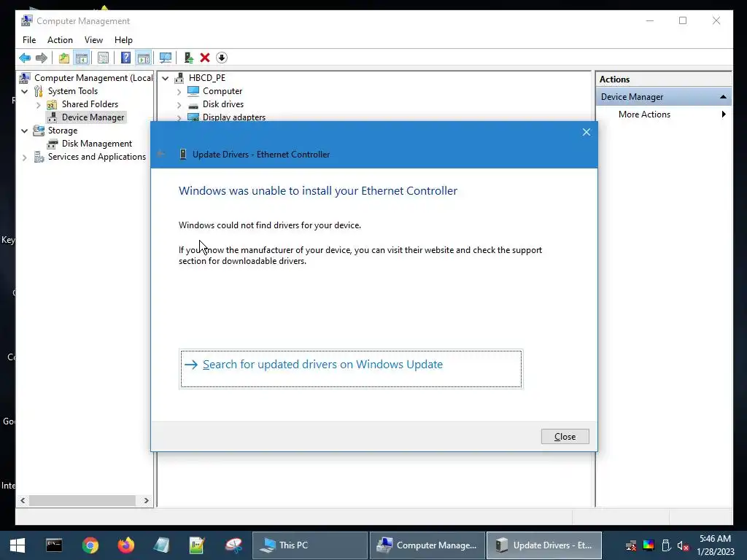Click left arrow of tree scrollbar

click(23, 500)
